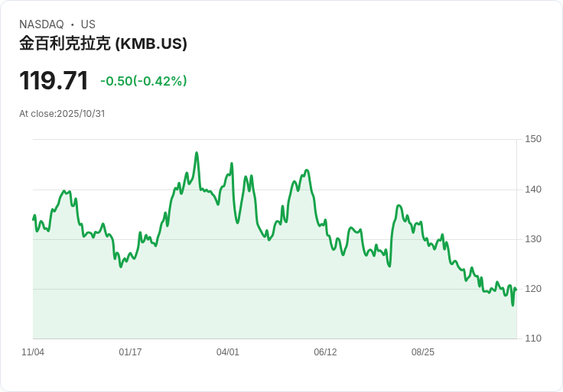Click the chart line's highest peak
Screen dimensions: 563x392
pyautogui.click(x=197, y=153)
